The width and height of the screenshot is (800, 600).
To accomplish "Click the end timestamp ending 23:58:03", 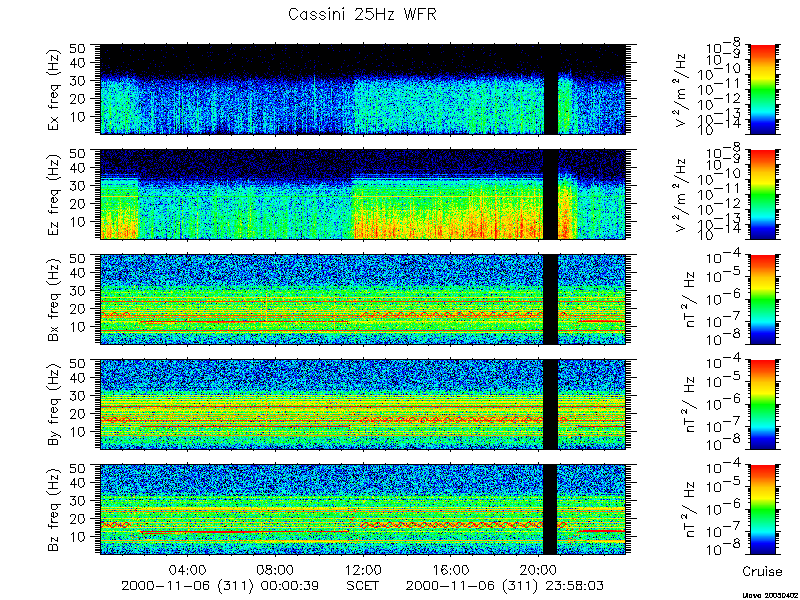I will point(505,586).
